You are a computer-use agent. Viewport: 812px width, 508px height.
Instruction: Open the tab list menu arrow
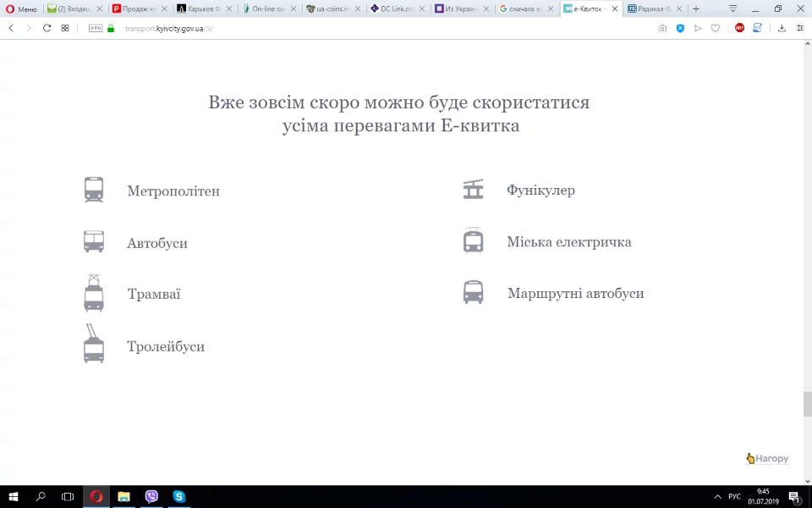[x=732, y=8]
